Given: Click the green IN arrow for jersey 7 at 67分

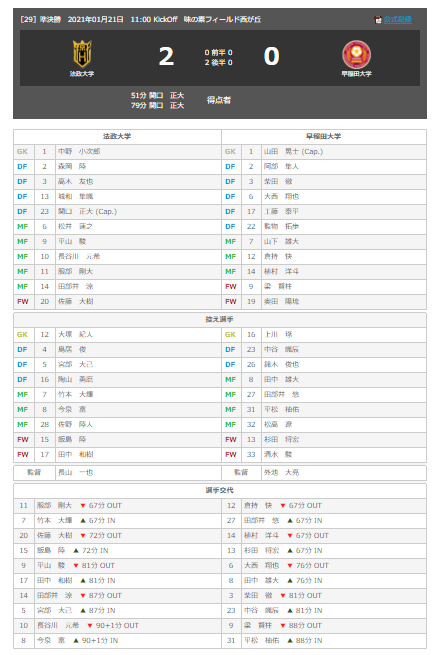Looking at the screenshot, I should tap(83, 520).
